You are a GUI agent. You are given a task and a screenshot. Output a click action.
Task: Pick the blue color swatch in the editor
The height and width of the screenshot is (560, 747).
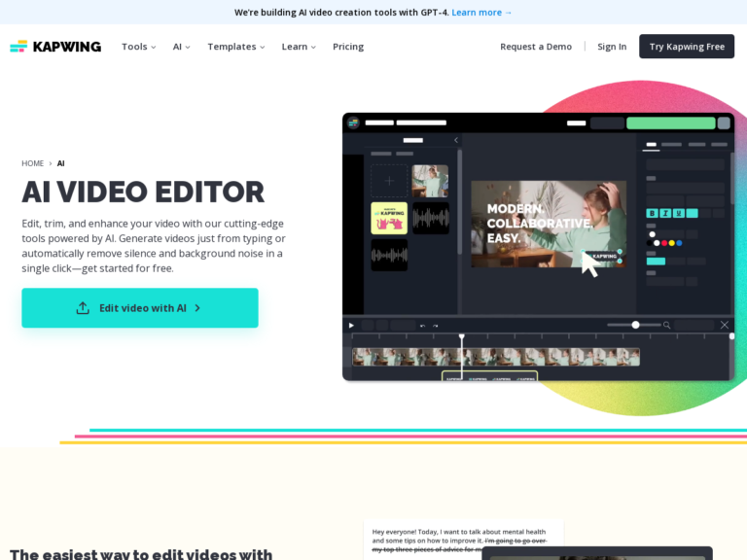tap(679, 243)
